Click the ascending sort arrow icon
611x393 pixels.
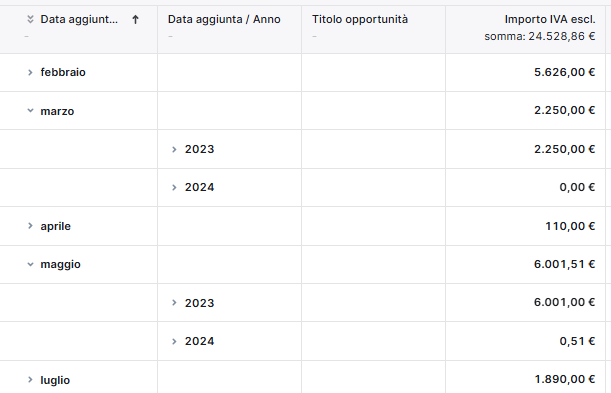pyautogui.click(x=135, y=19)
